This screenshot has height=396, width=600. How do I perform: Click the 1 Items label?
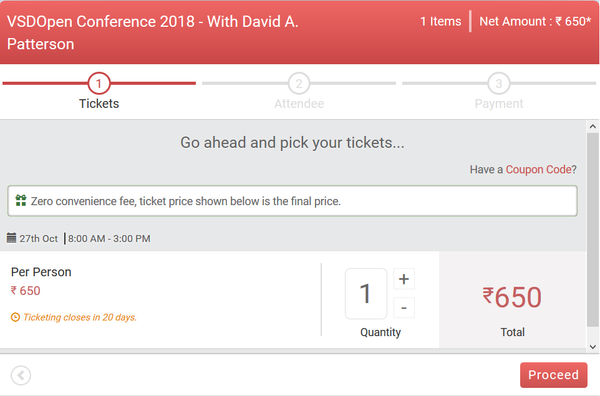(x=440, y=21)
